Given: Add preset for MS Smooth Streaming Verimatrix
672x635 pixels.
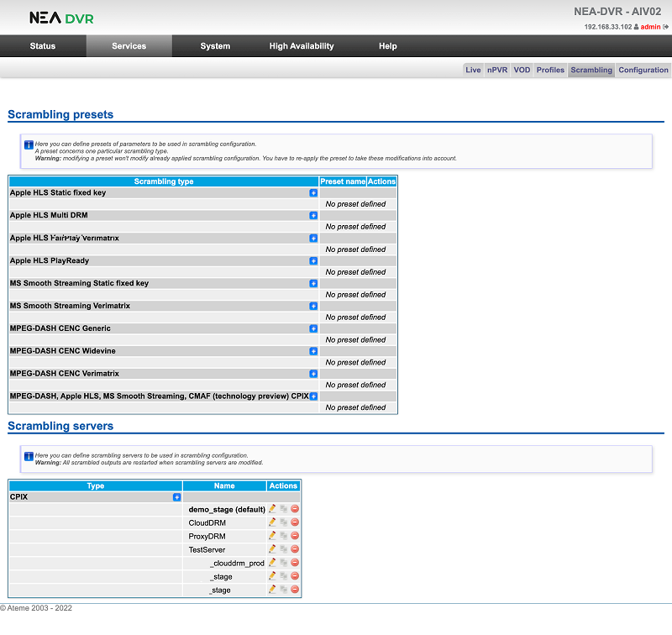Looking at the screenshot, I should point(313,306).
